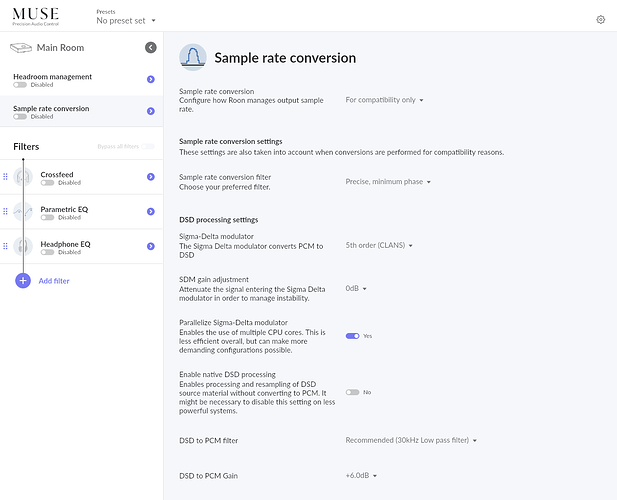
Task: Click the Add filter link
Action: 54,281
